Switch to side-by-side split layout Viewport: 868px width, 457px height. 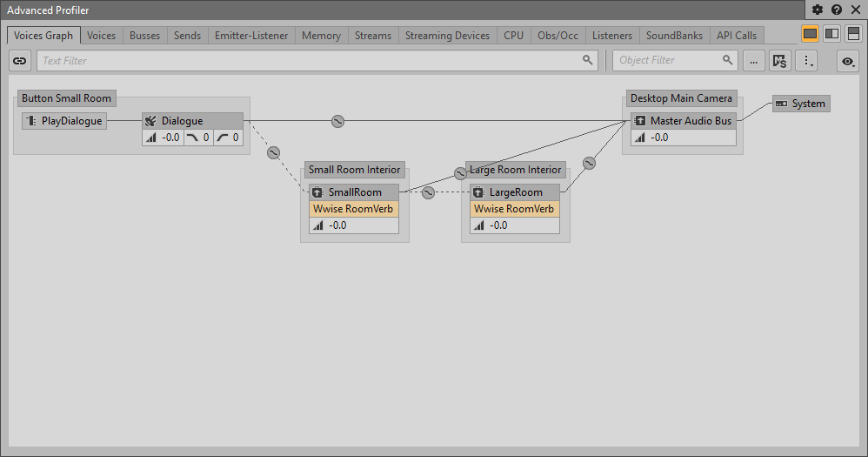tap(831, 34)
